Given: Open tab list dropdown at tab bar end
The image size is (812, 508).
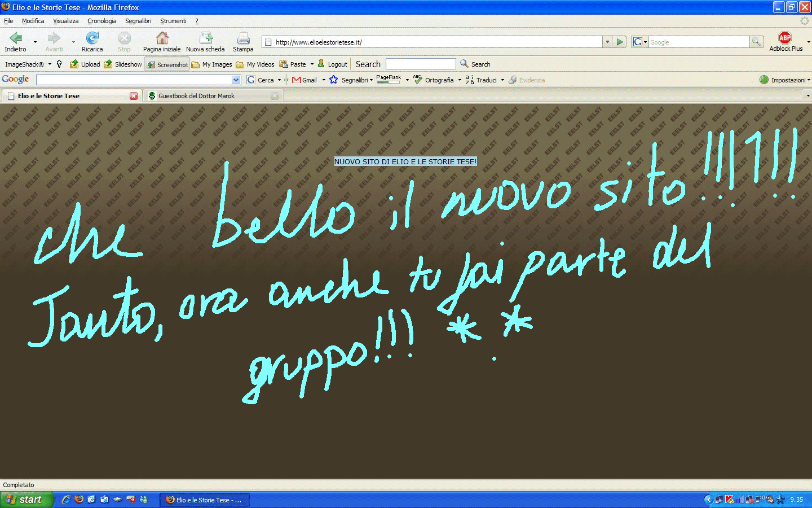Looking at the screenshot, I should click(x=807, y=96).
